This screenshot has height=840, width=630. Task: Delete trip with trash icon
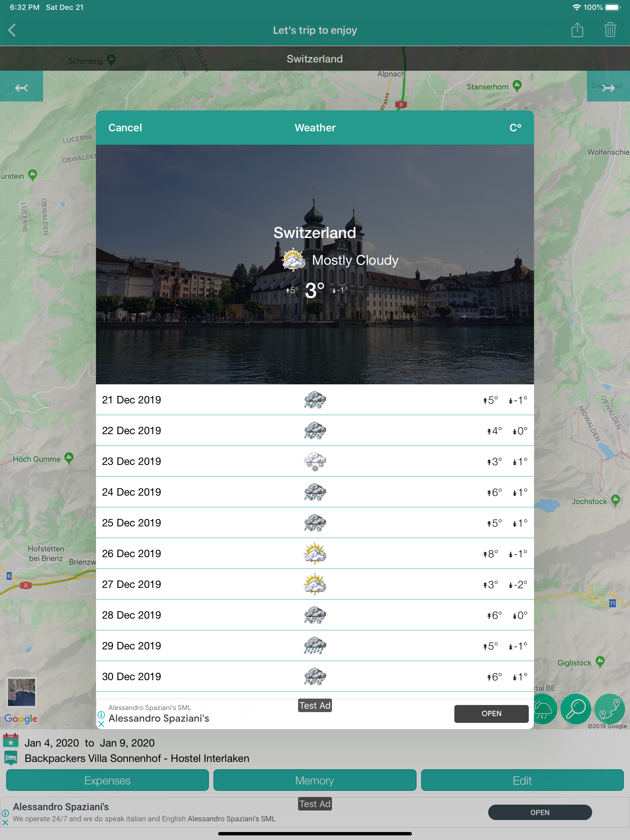coord(610,30)
